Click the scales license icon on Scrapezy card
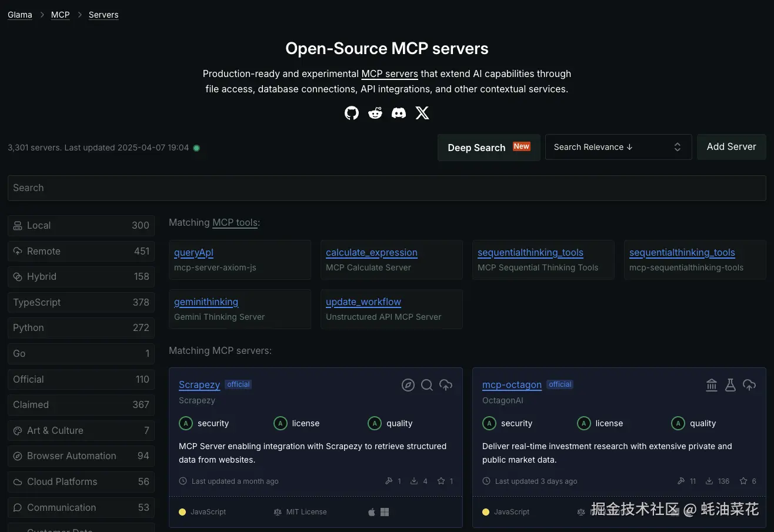 pos(278,512)
